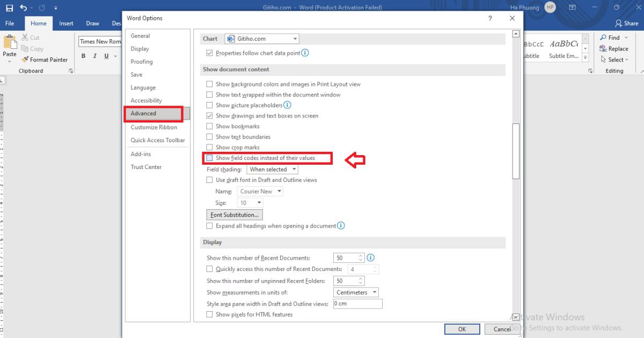Open the Styles gallery More arrow
Screen dimensions: 644x338
point(586,57)
